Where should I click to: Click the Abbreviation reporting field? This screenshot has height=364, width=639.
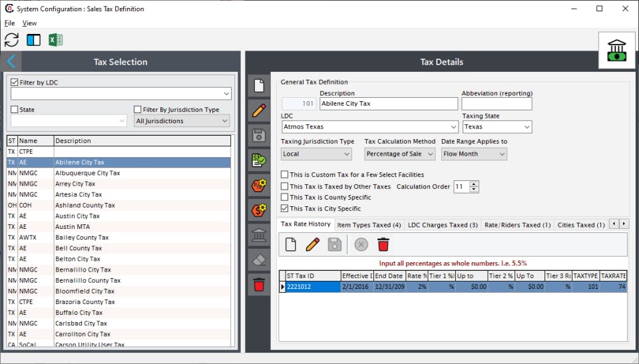[x=497, y=104]
